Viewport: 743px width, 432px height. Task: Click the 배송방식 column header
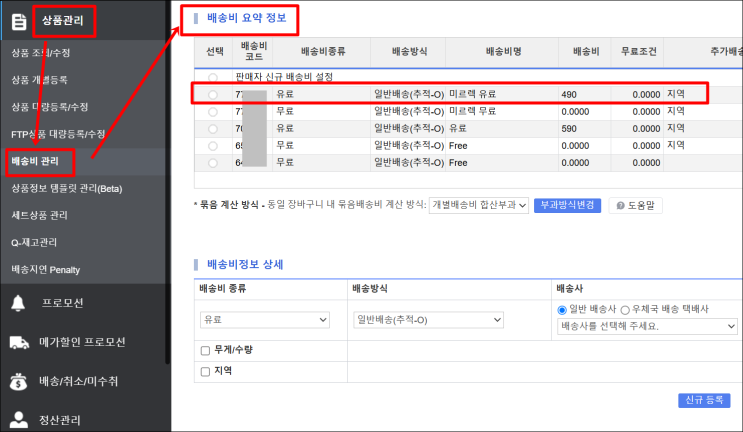coord(409,51)
